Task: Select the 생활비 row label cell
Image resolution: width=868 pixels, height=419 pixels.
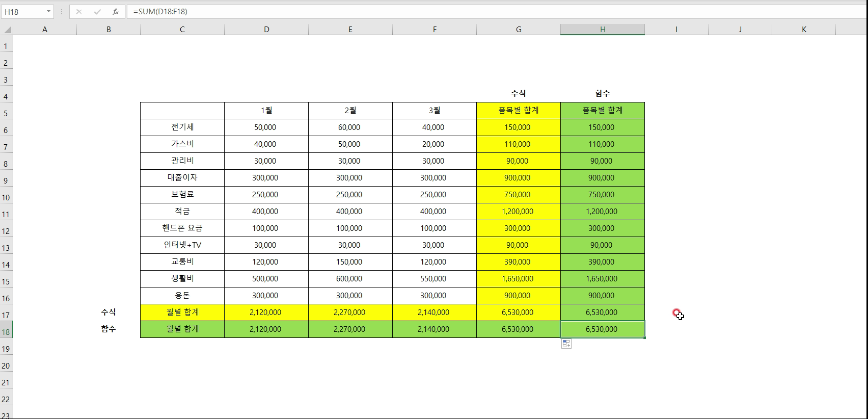Action: coord(182,279)
